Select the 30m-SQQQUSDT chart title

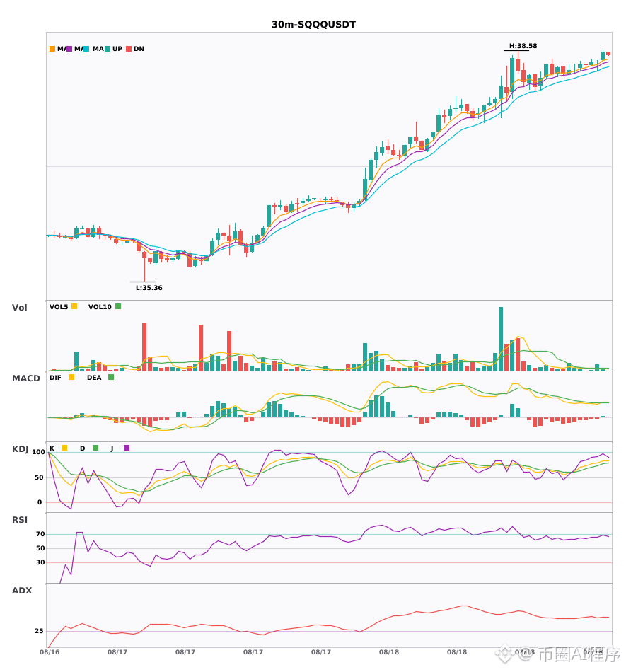point(313,25)
